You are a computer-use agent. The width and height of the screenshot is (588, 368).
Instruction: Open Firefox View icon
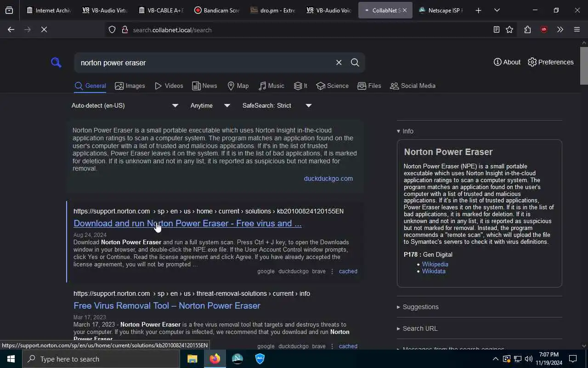[9, 10]
